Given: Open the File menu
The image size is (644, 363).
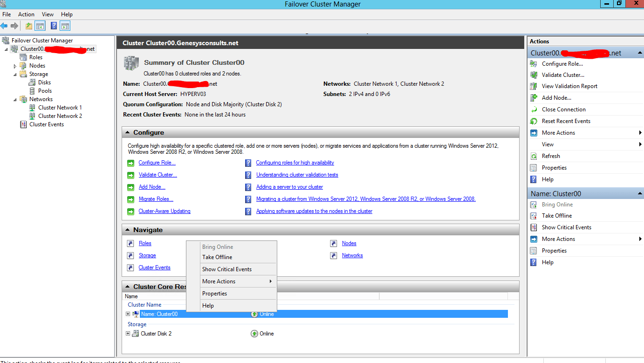Looking at the screenshot, I should click(x=7, y=14).
